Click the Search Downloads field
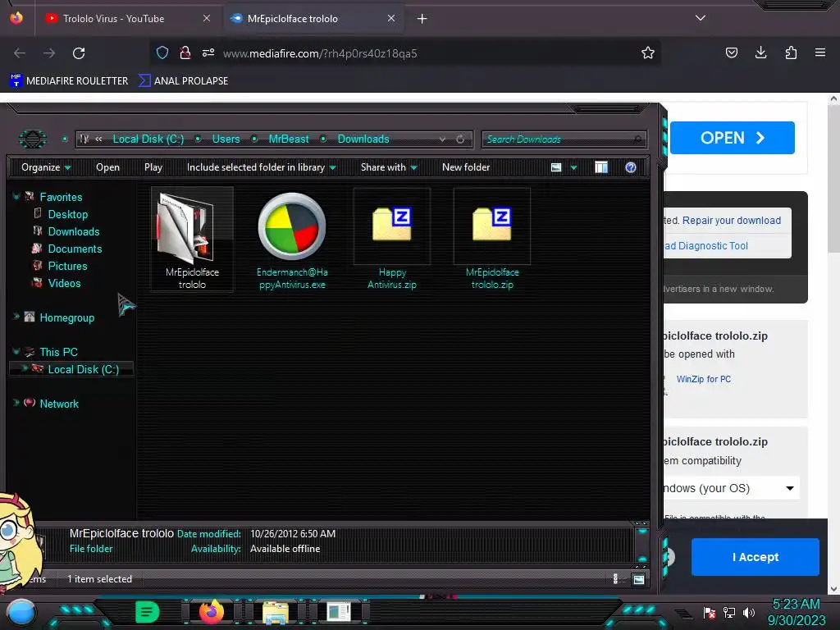 pyautogui.click(x=564, y=139)
